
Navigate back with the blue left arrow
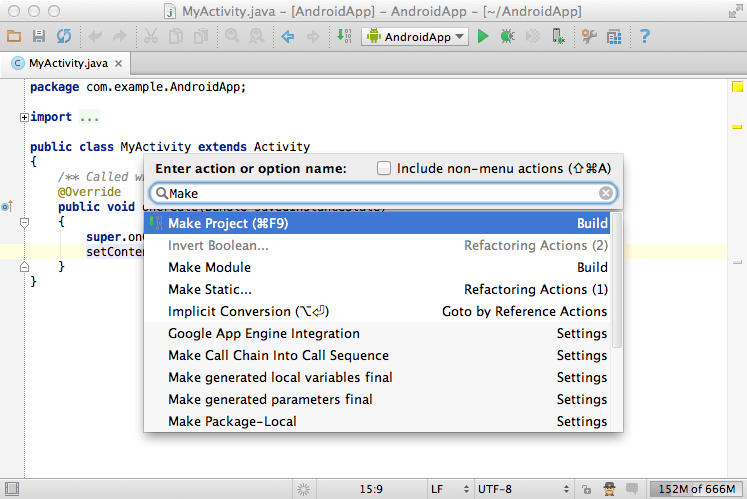tap(288, 36)
